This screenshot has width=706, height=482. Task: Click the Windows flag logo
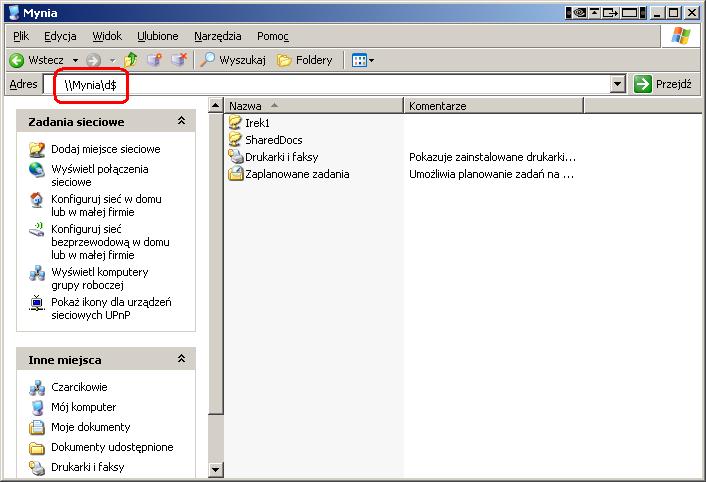(680, 36)
